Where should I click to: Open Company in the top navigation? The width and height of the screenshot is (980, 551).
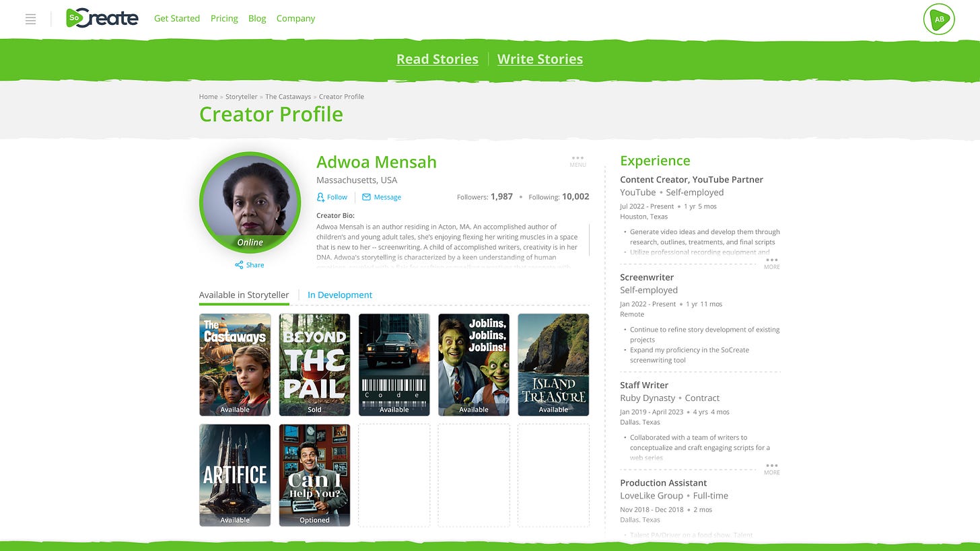coord(295,18)
